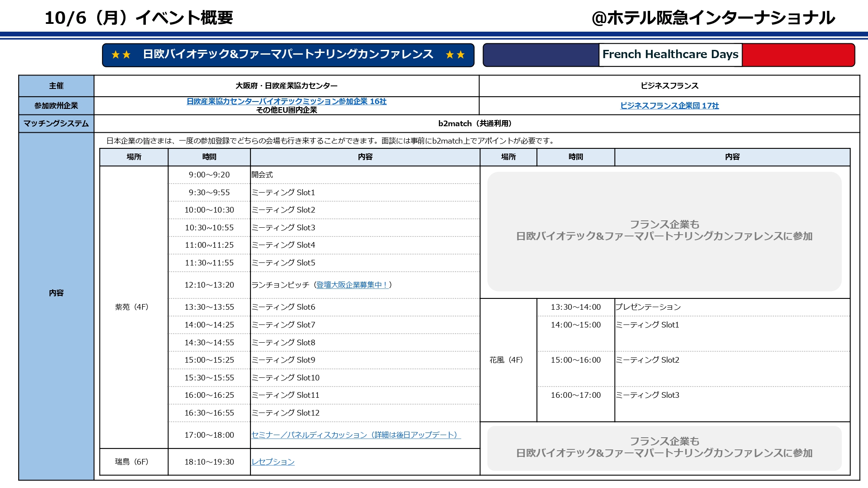Select the マッチングシステム row header cell

pos(56,124)
